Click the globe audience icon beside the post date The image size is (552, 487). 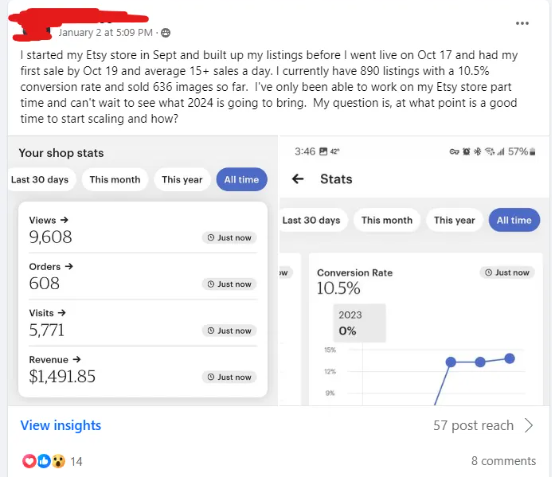[x=165, y=33]
